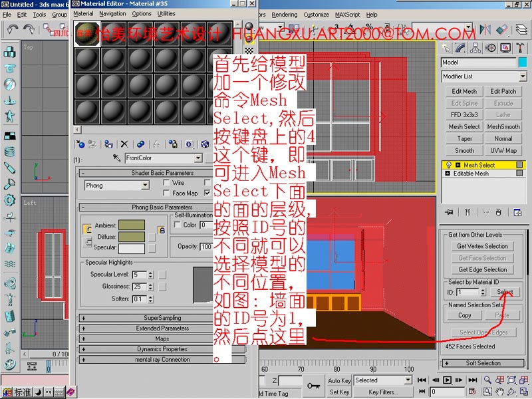Click the Ambient color swatch
The width and height of the screenshot is (532, 399).
132,225
